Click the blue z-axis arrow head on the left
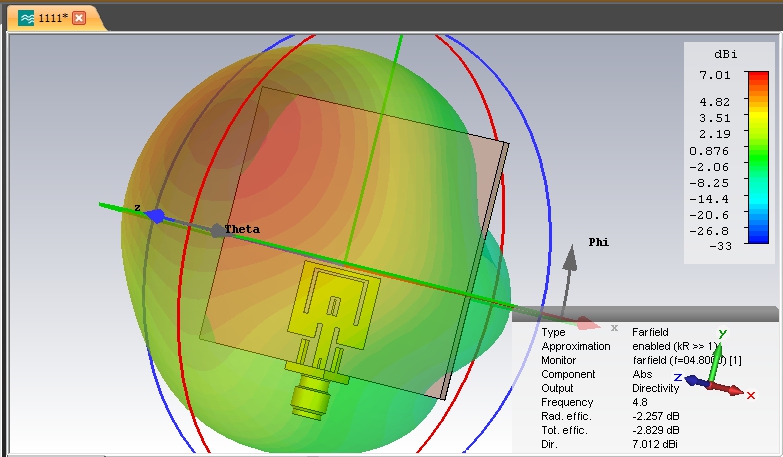The image size is (783, 457). click(155, 215)
